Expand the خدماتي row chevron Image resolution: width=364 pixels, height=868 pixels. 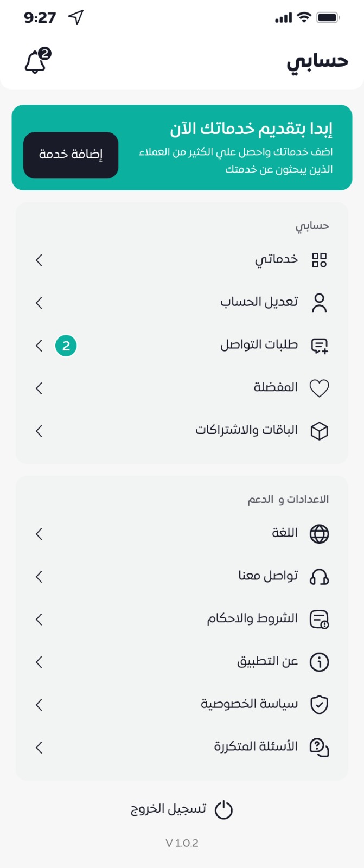tap(39, 260)
